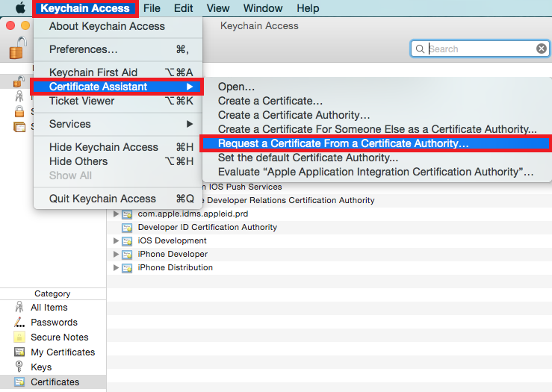Click the iPhone Developer certificate icon

point(127,254)
